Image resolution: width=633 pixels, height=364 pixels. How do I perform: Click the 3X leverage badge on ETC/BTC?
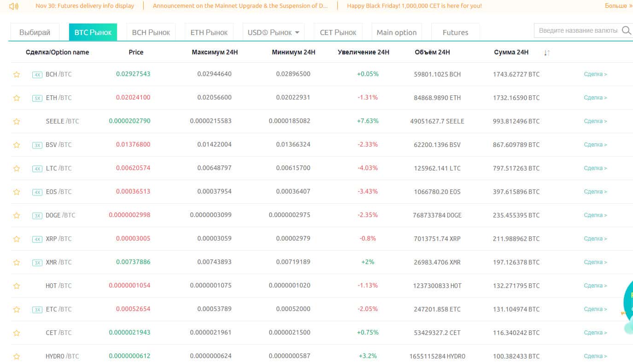click(x=37, y=310)
